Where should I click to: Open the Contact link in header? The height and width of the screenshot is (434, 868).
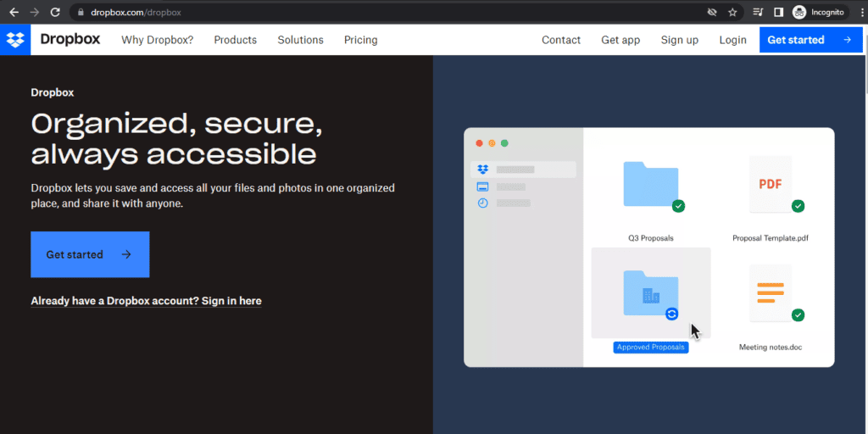pos(561,40)
